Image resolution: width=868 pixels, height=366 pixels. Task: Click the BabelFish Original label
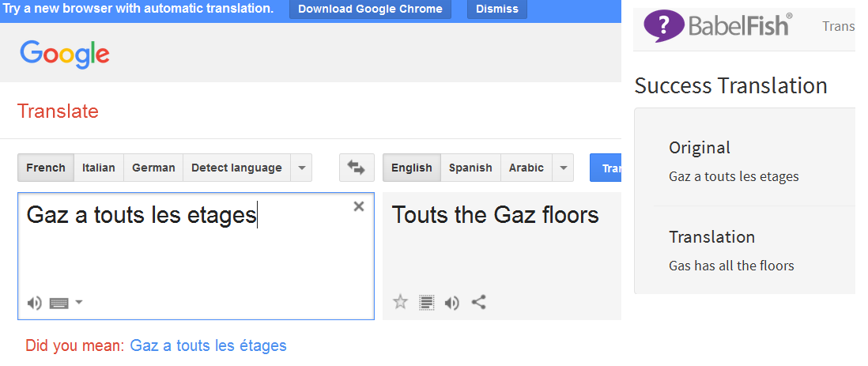click(699, 148)
